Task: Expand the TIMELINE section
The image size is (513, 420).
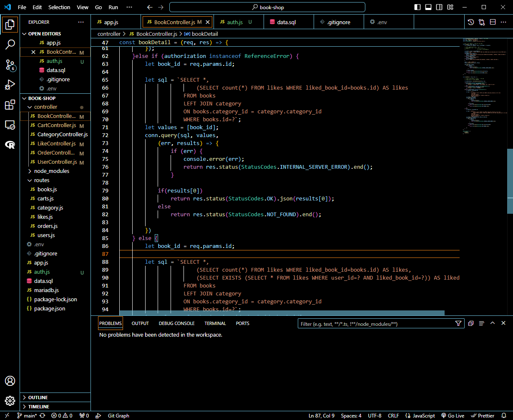Action: pos(55,407)
